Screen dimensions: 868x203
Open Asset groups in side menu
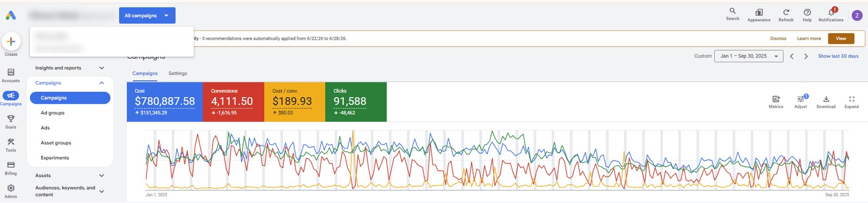pyautogui.click(x=56, y=143)
